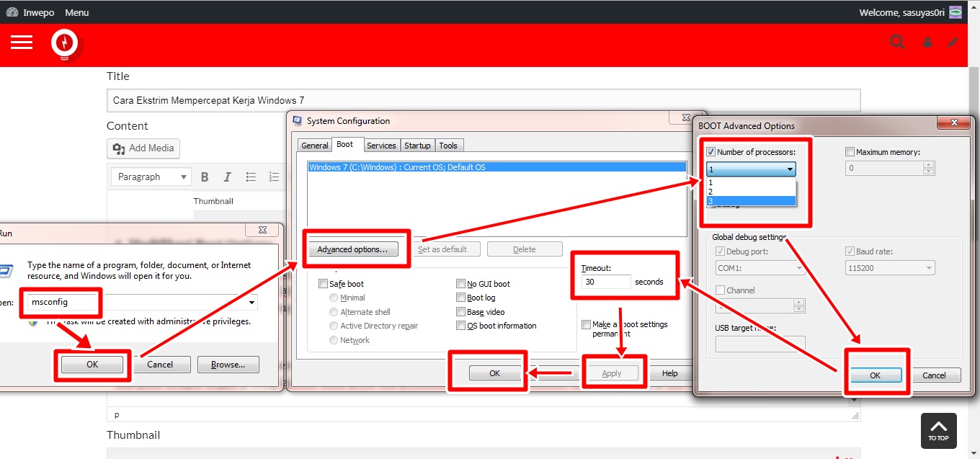Switch to the Startup tab
This screenshot has width=980, height=459.
[417, 146]
